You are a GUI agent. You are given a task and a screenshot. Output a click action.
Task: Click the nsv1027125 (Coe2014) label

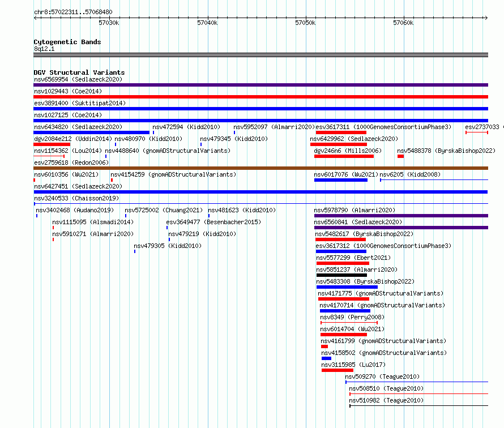tap(68, 115)
